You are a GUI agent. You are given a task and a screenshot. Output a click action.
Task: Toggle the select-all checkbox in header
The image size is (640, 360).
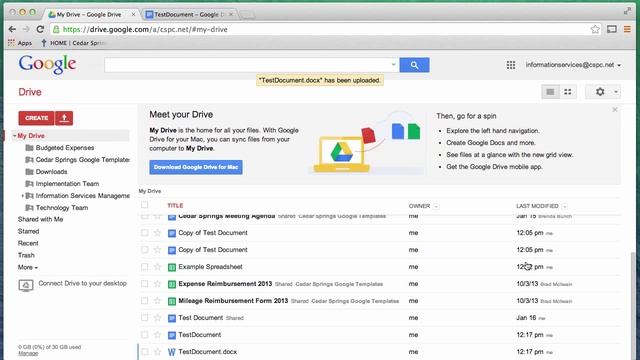(144, 205)
